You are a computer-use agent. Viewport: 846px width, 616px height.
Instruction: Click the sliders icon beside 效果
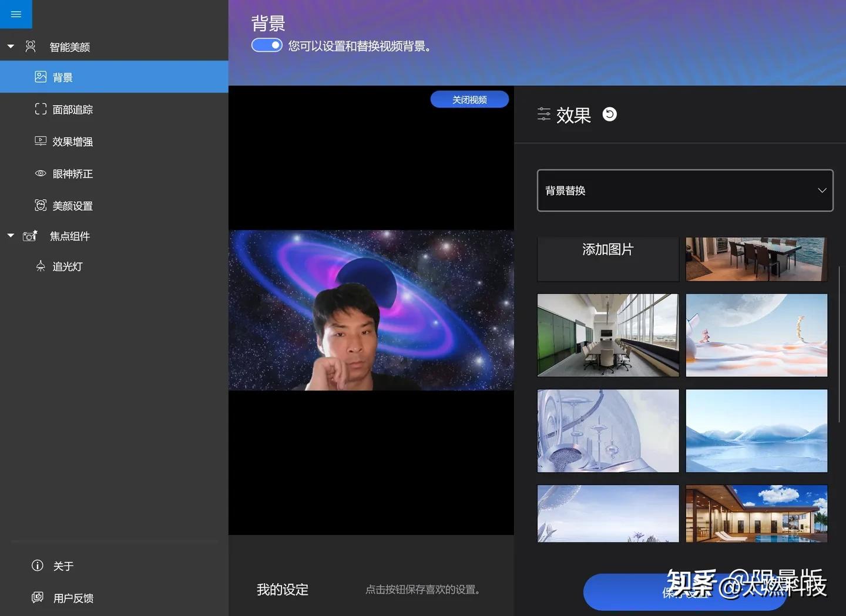[544, 115]
